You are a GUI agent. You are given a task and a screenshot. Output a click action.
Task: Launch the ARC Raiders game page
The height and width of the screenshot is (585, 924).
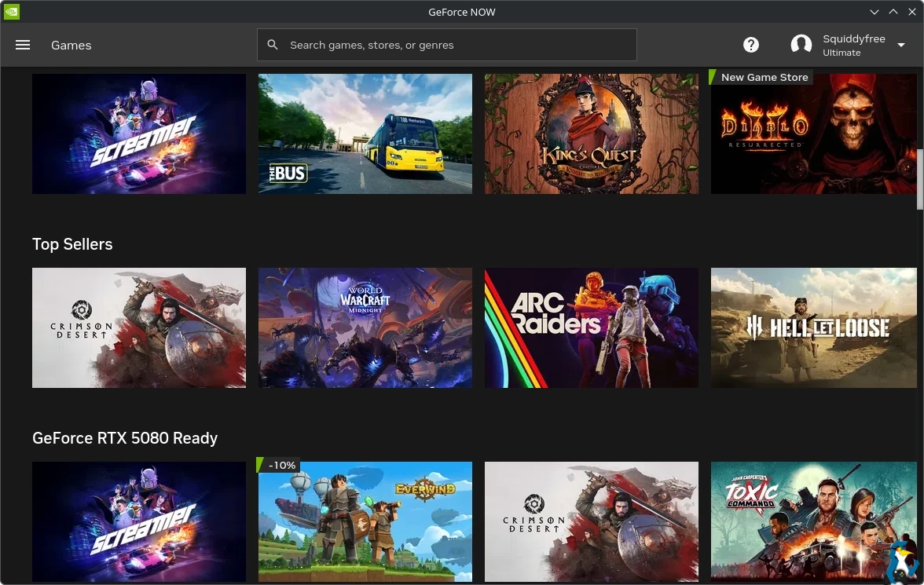pos(592,327)
